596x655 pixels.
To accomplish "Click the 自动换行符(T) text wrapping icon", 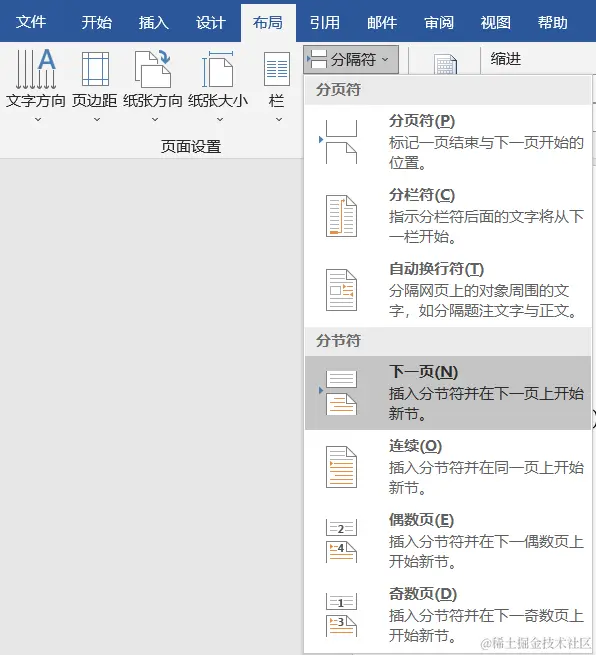I will click(x=341, y=290).
